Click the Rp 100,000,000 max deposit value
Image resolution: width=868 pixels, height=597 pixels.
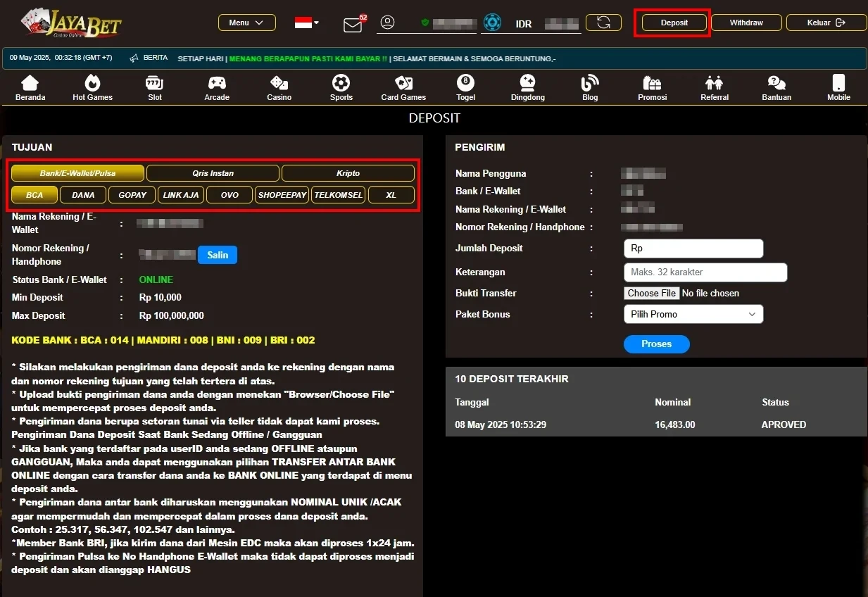click(x=172, y=315)
